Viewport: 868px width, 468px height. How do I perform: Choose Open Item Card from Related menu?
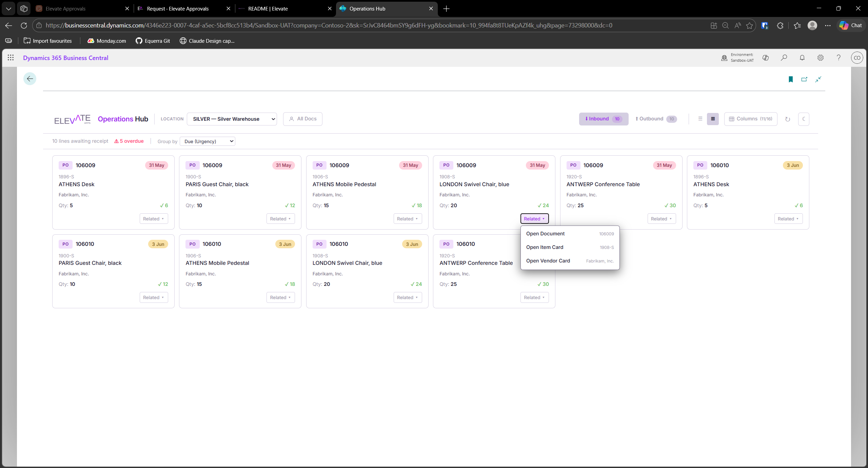(x=570, y=247)
